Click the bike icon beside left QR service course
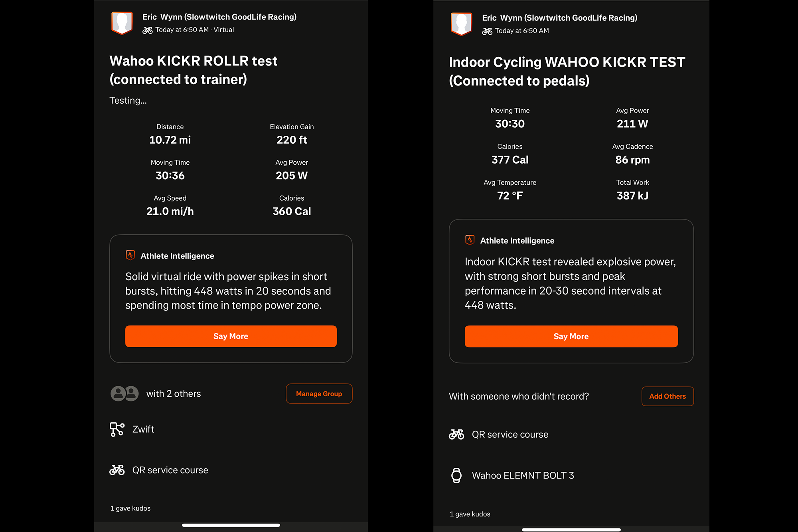Viewport: 798px width, 532px height. coord(117,470)
